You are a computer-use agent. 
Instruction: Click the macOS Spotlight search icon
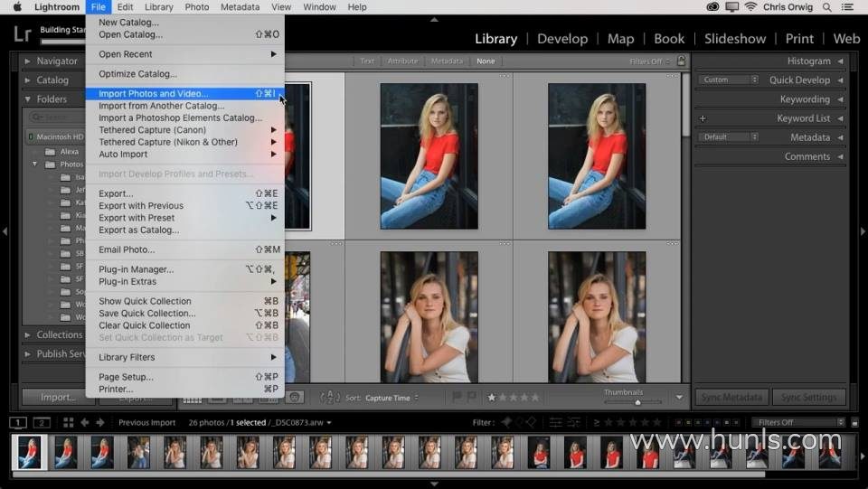[x=826, y=7]
